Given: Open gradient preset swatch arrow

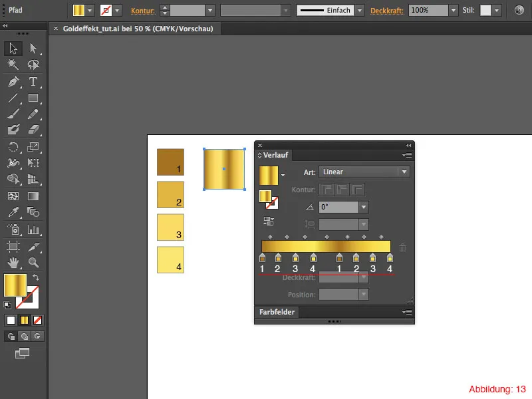Looking at the screenshot, I should click(x=283, y=176).
